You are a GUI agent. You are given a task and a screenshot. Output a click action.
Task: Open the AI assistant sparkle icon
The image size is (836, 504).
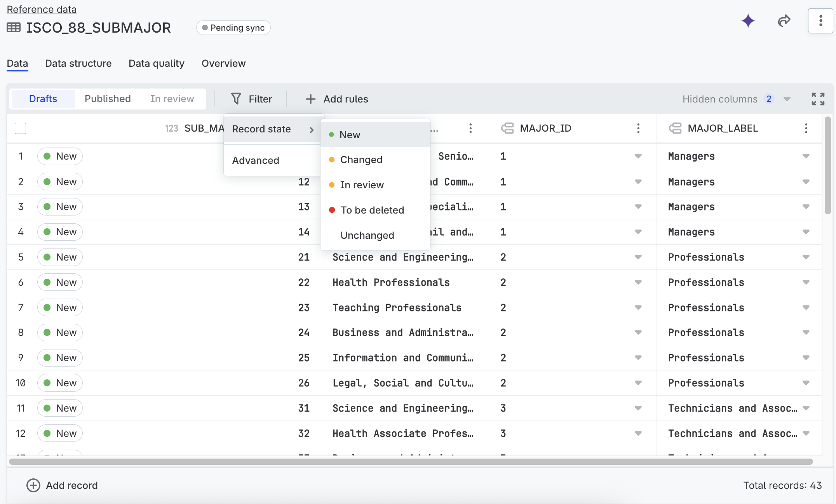[x=748, y=21]
